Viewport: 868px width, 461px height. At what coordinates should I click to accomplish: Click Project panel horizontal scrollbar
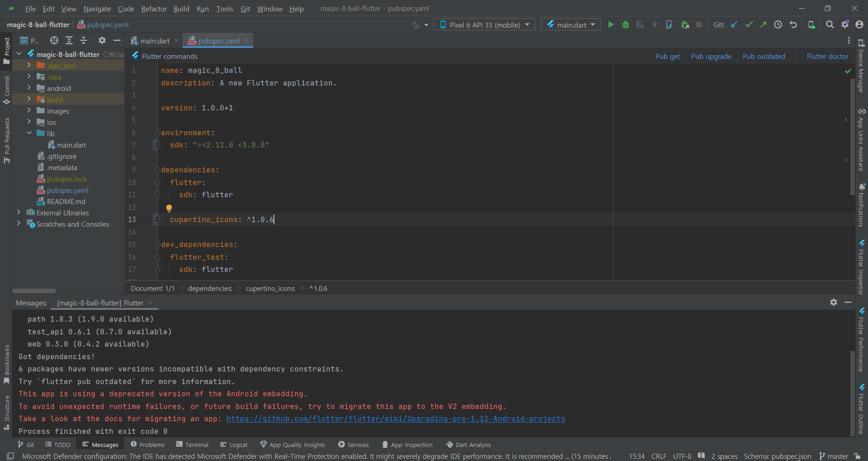tap(34, 291)
